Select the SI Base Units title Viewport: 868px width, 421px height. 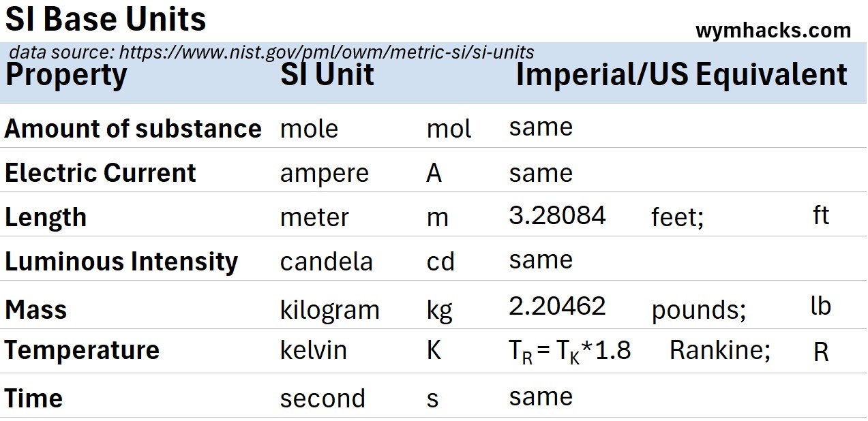(x=106, y=19)
